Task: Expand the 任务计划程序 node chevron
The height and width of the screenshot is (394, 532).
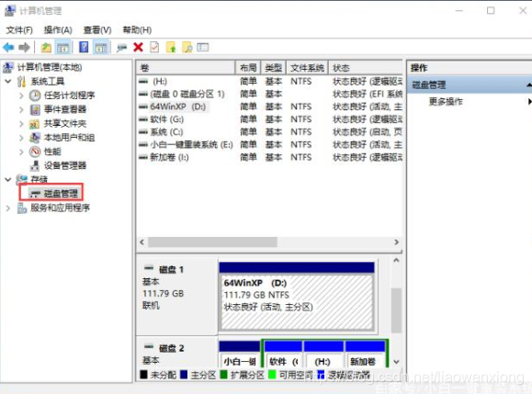Action: coord(21,96)
